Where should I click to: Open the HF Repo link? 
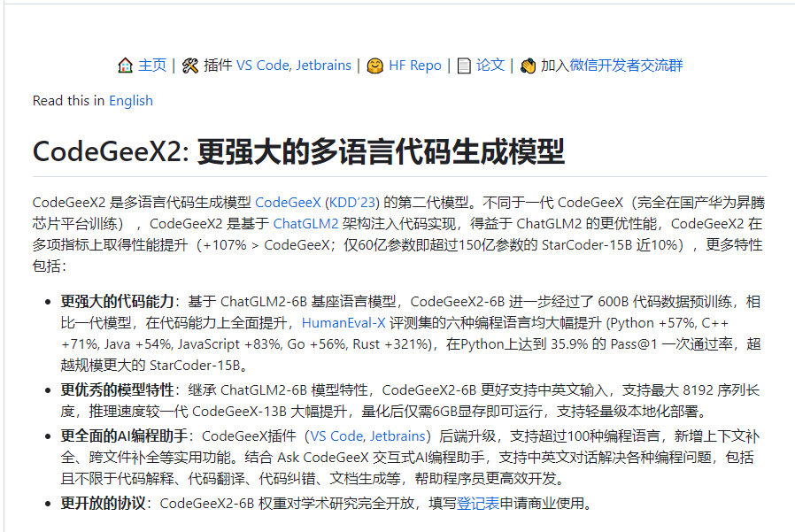414,66
